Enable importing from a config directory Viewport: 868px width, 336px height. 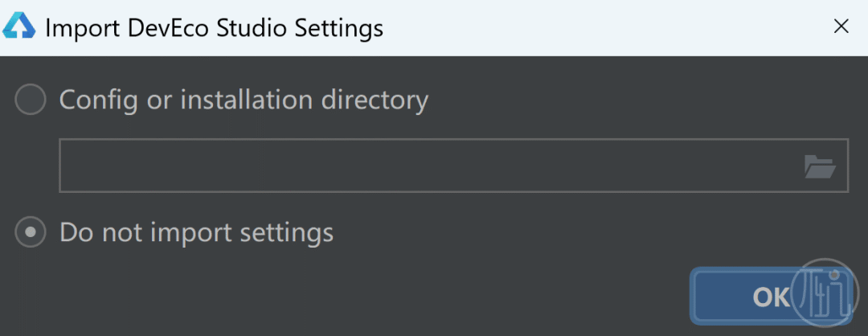click(30, 100)
